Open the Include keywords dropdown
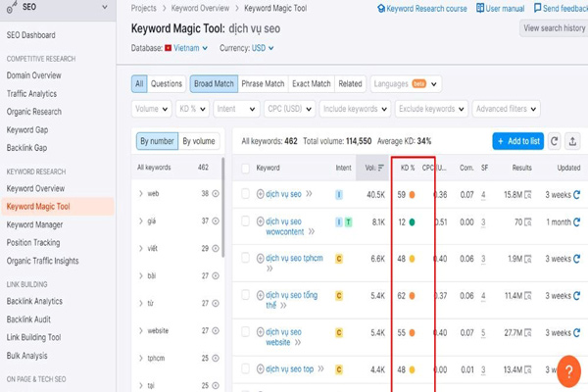Screen dimensions: 588x392 (355, 109)
